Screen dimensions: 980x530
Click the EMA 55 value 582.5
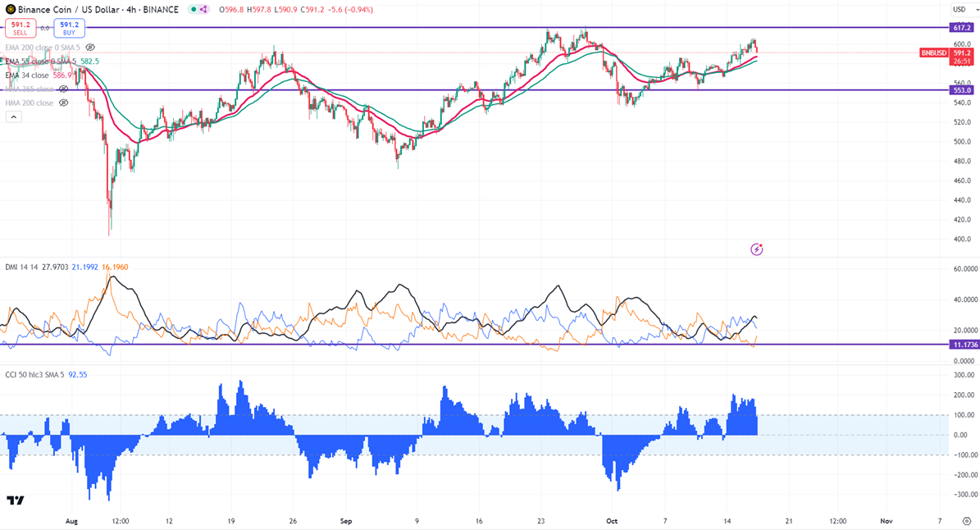click(x=89, y=62)
